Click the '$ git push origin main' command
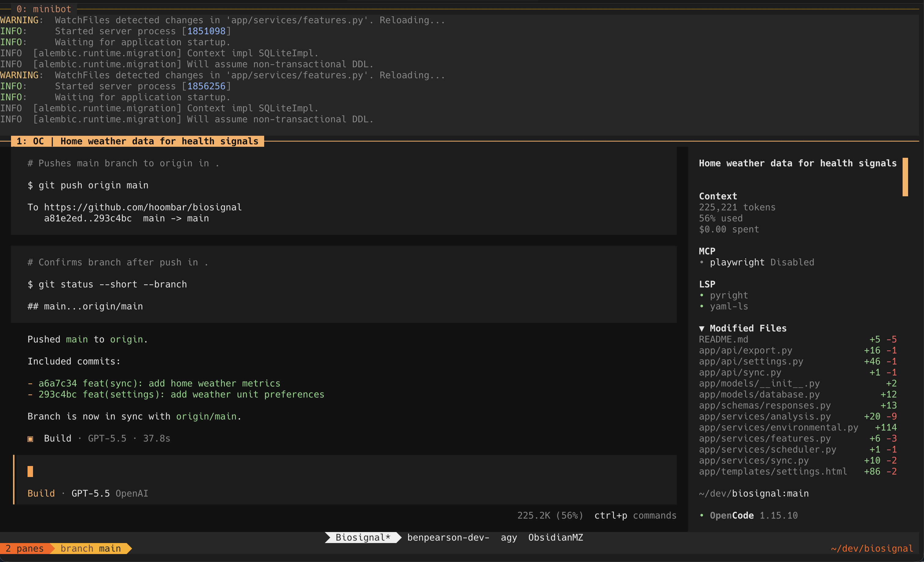Image resolution: width=924 pixels, height=562 pixels. coord(88,185)
